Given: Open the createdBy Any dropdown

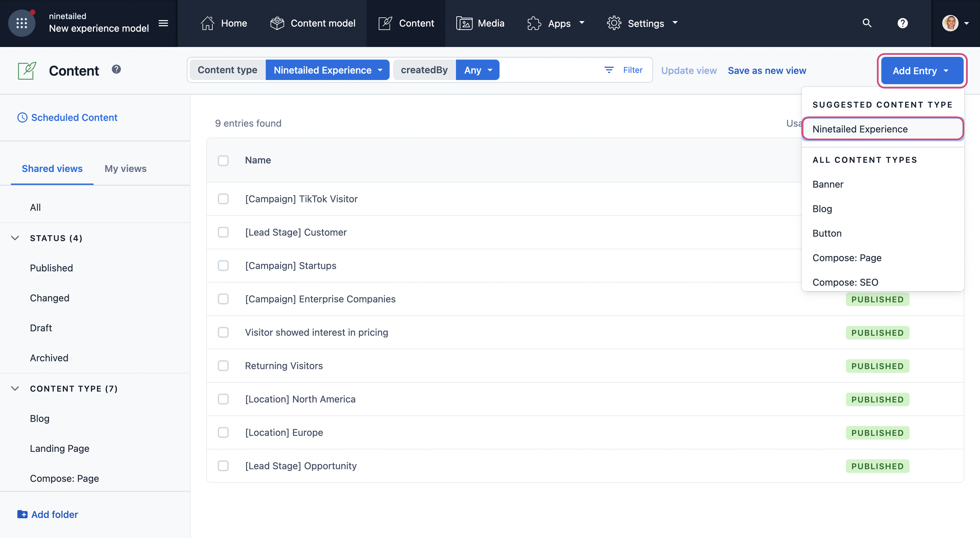Looking at the screenshot, I should click(477, 70).
